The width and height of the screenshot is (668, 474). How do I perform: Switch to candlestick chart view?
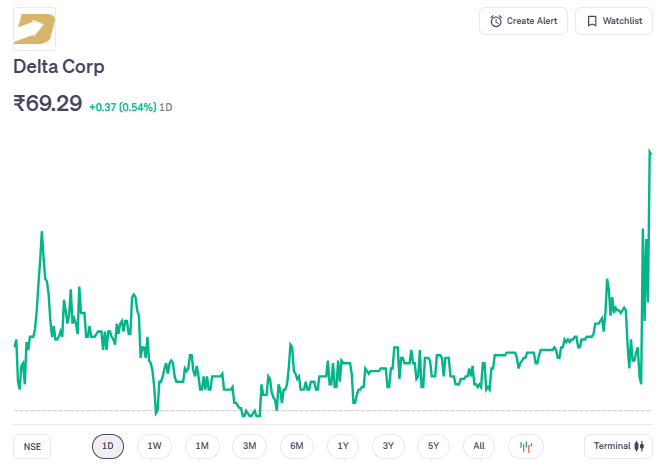[x=526, y=446]
